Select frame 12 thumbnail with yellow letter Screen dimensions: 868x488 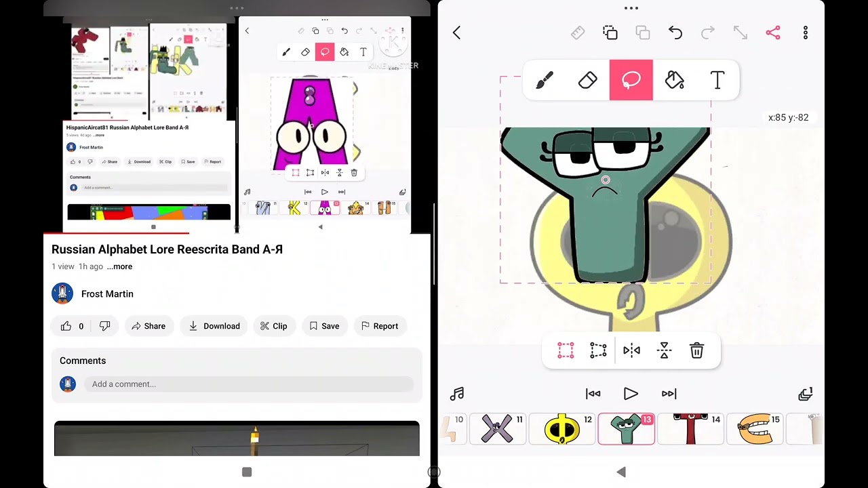tap(561, 429)
